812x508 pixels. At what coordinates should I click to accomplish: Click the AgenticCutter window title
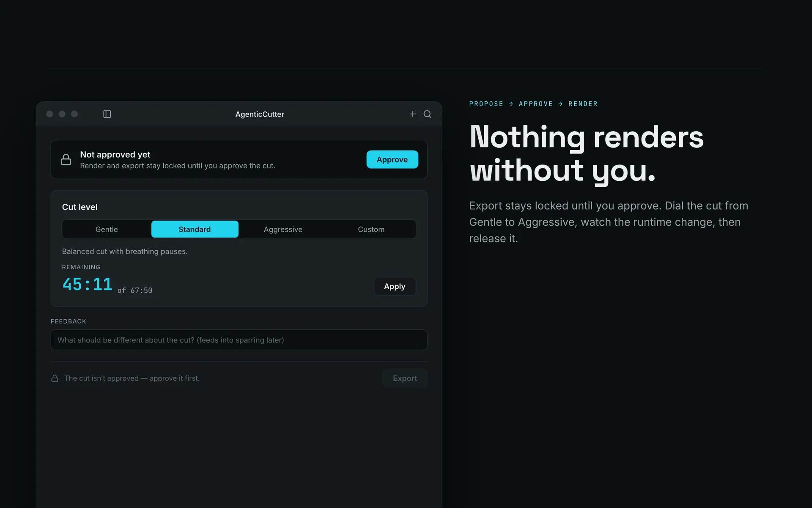pos(260,114)
